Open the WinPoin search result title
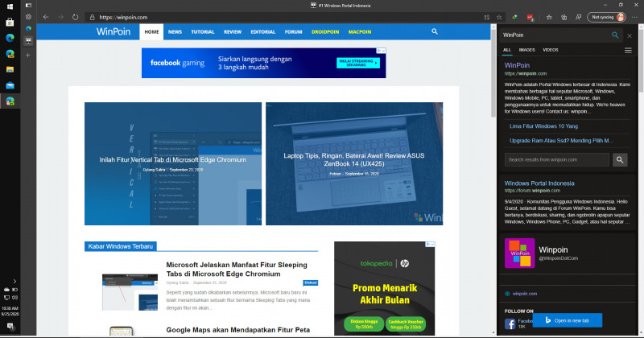The image size is (644, 338). pyautogui.click(x=517, y=65)
